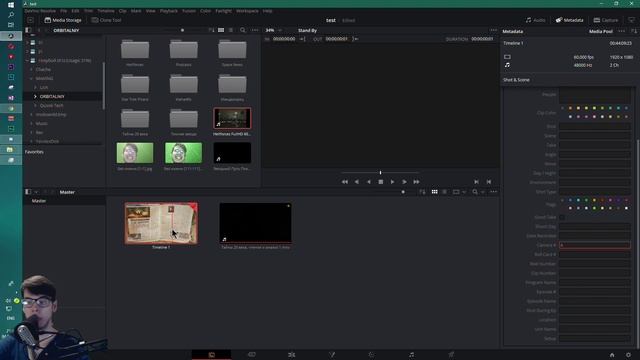The height and width of the screenshot is (360, 640).
Task: Switch to the Cut page icon
Action: pyautogui.click(x=251, y=355)
